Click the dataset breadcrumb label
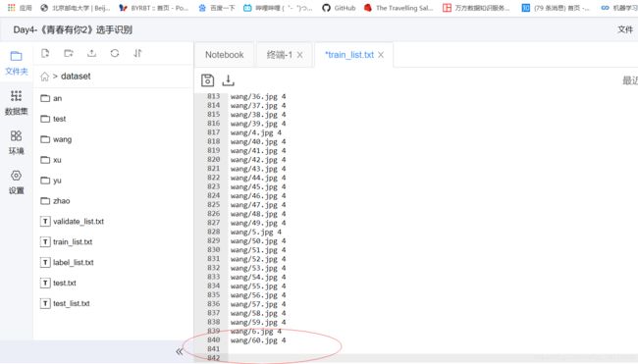 76,77
